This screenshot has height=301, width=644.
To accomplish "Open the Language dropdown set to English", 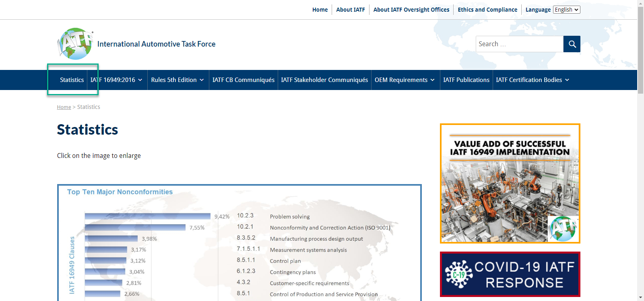I will pyautogui.click(x=566, y=10).
